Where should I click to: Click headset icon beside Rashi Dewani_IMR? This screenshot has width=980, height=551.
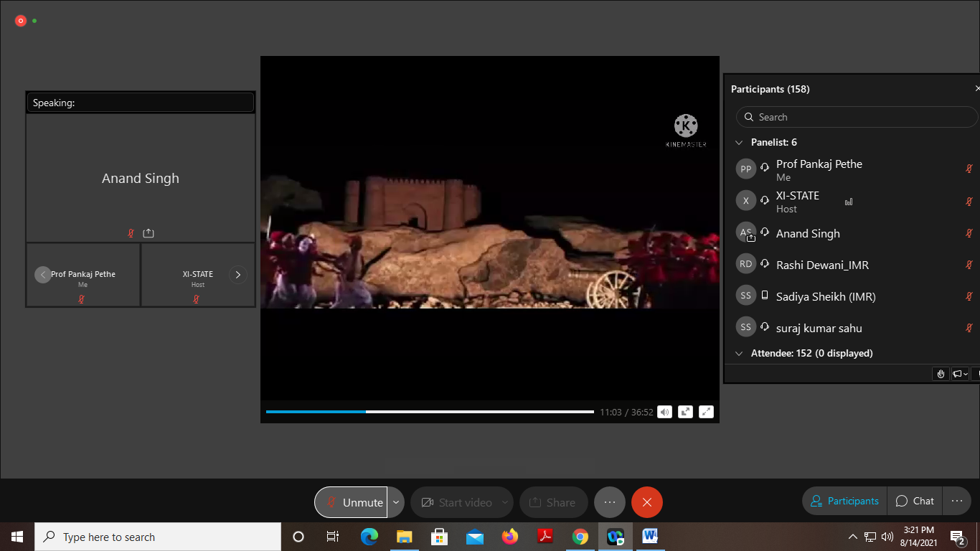[x=765, y=264]
